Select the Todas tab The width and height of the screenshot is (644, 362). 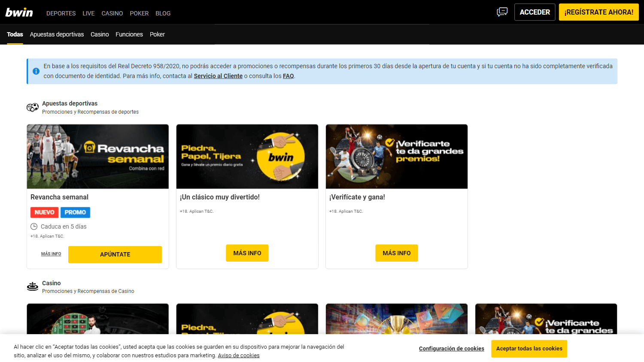tap(15, 34)
